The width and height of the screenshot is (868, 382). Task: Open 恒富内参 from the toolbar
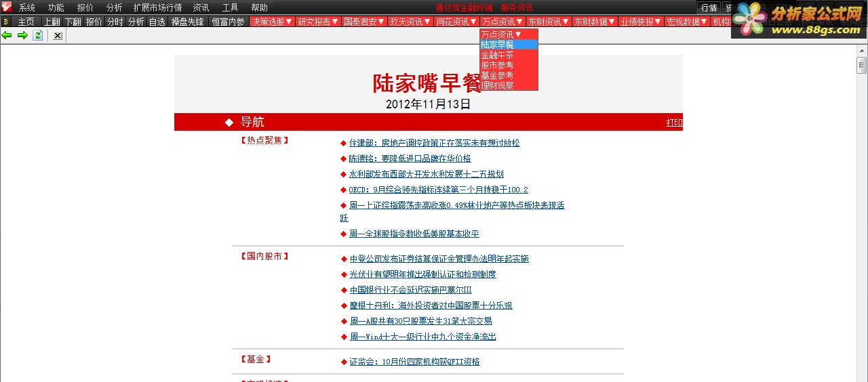(228, 22)
